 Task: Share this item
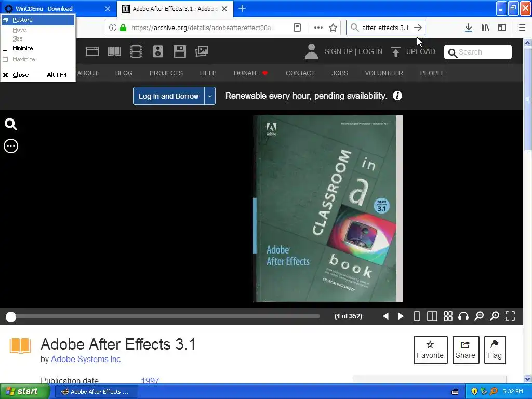(466, 350)
